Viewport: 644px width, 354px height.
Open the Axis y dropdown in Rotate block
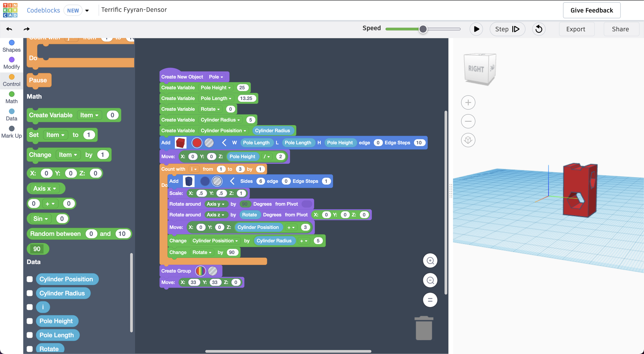(x=216, y=204)
